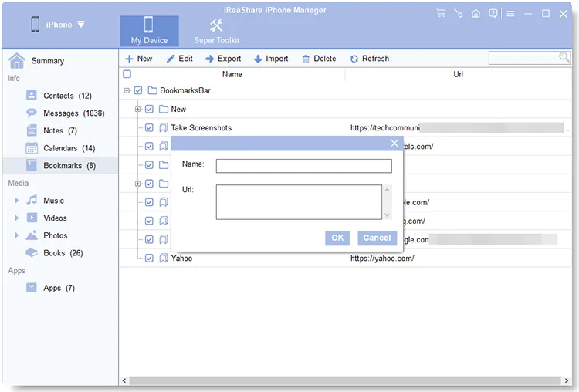The image size is (579, 392).
Task: Open the iPhone device dropdown arrow
Action: [x=81, y=25]
